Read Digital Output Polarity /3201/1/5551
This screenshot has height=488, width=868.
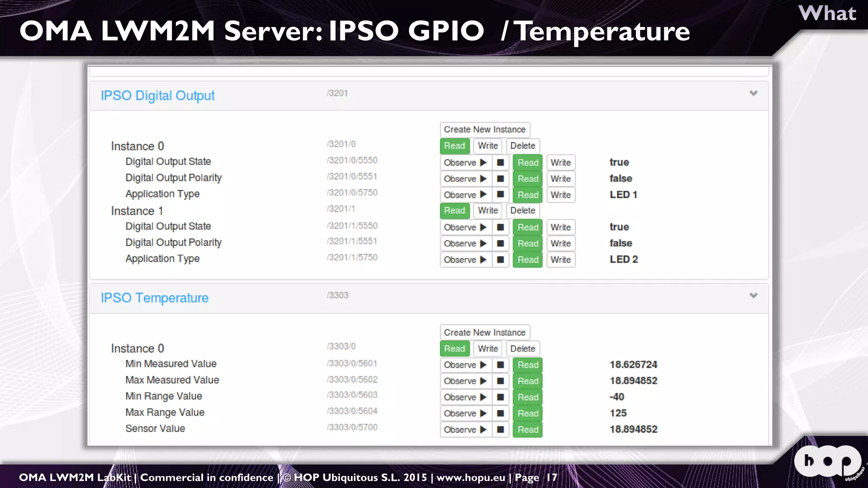pyautogui.click(x=528, y=244)
